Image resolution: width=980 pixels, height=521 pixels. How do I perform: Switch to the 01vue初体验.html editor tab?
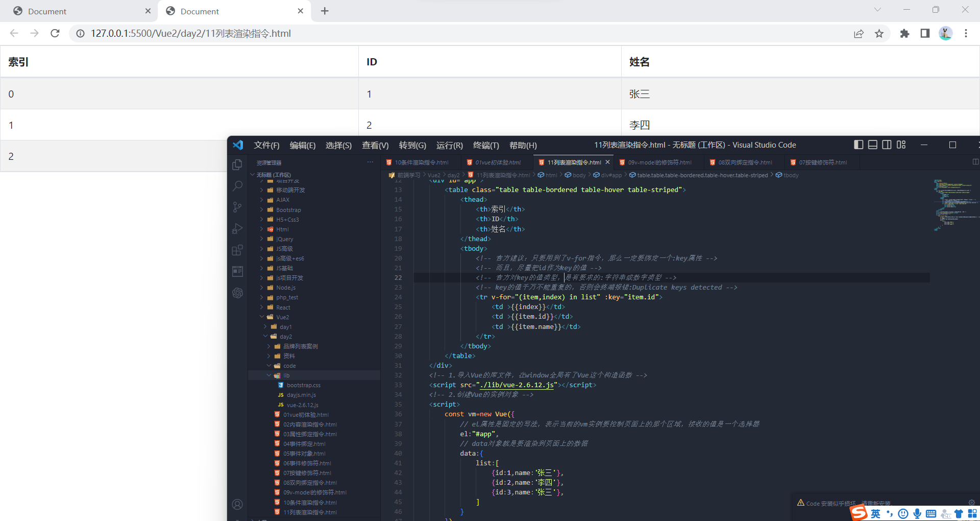click(x=497, y=162)
